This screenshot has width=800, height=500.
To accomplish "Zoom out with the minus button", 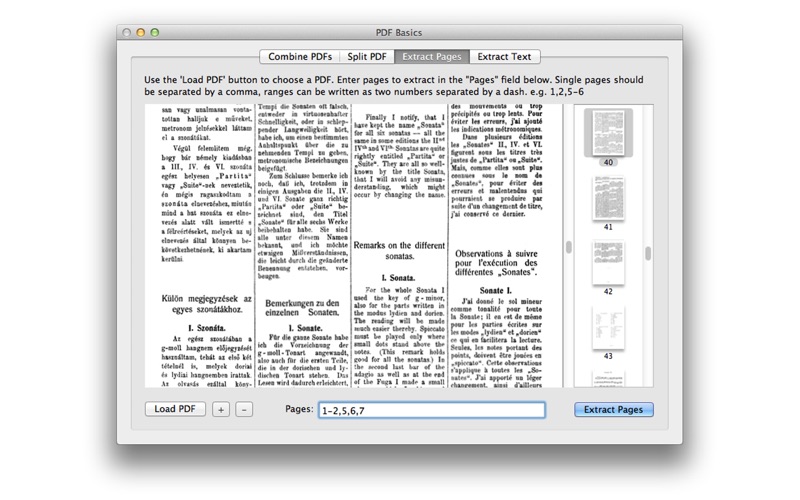I will [244, 410].
